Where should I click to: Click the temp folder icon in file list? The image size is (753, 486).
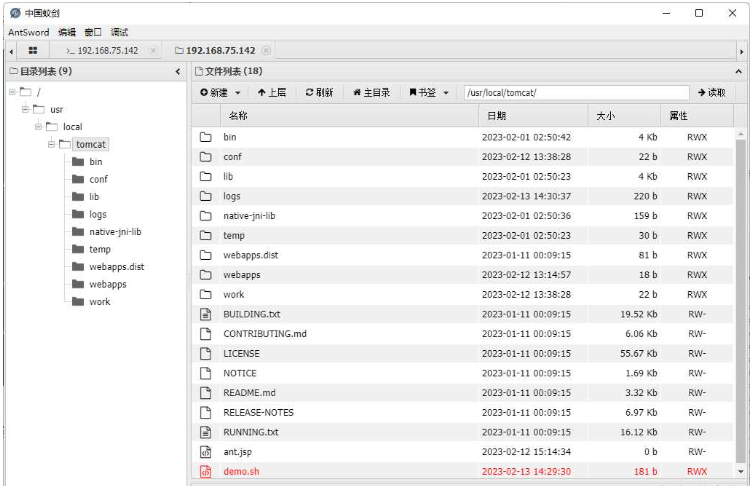[206, 235]
